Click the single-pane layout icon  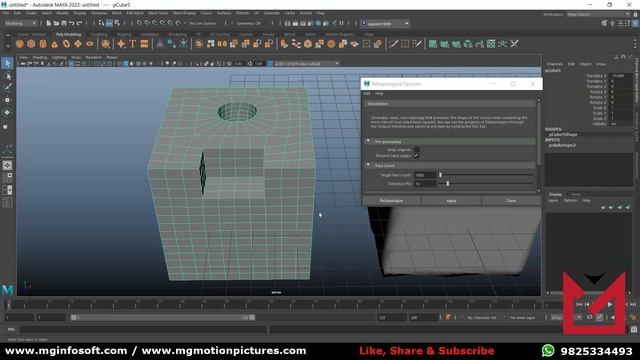pos(7,165)
